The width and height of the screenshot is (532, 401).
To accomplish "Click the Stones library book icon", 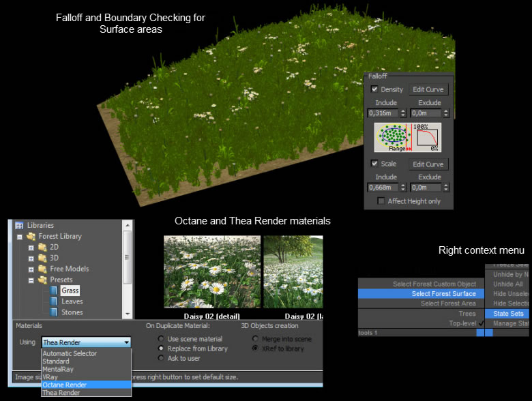I will (54, 312).
